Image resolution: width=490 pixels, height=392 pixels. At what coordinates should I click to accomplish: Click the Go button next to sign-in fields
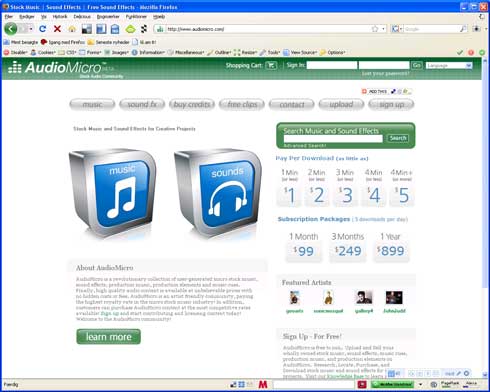417,65
